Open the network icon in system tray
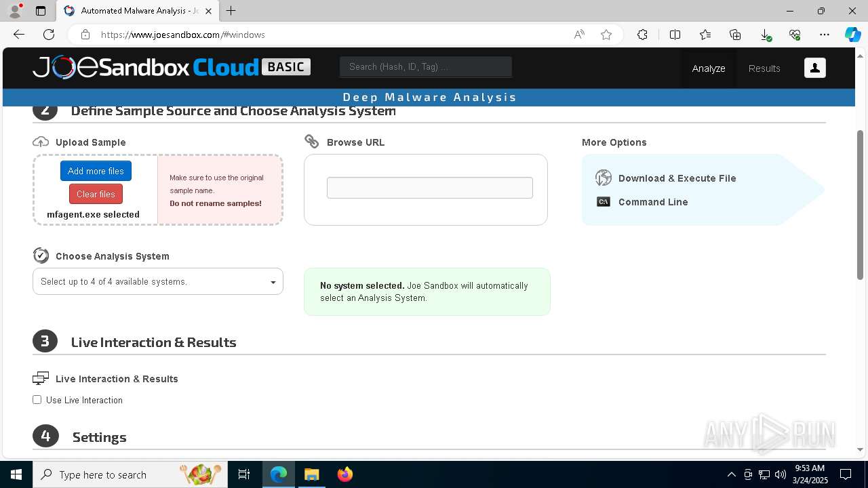This screenshot has height=488, width=868. [764, 474]
